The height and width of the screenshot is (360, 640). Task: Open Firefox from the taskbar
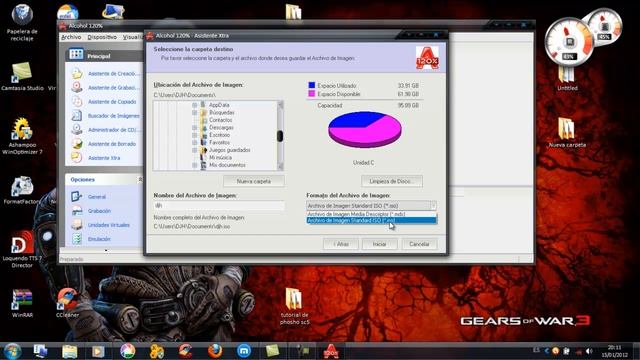(x=215, y=351)
